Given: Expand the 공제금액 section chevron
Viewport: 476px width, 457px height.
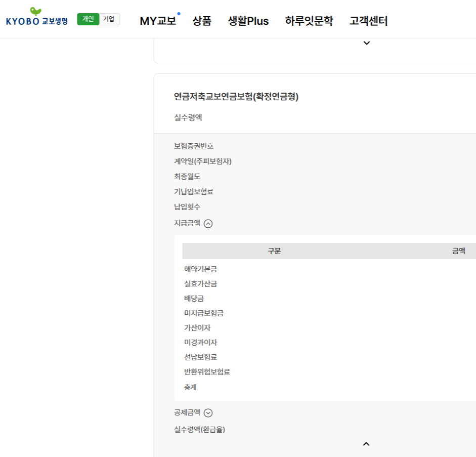Looking at the screenshot, I should pyautogui.click(x=208, y=413).
